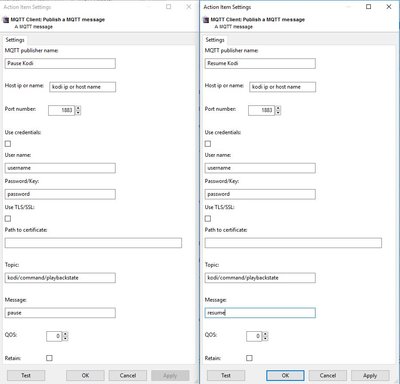Click username field in Pause Kodi window
This screenshot has height=384, width=400.
coord(60,168)
